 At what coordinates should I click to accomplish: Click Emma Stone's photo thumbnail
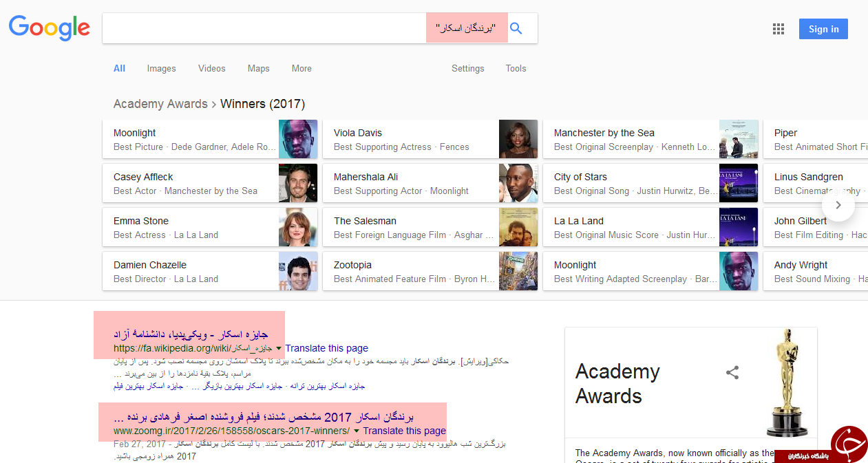click(298, 227)
